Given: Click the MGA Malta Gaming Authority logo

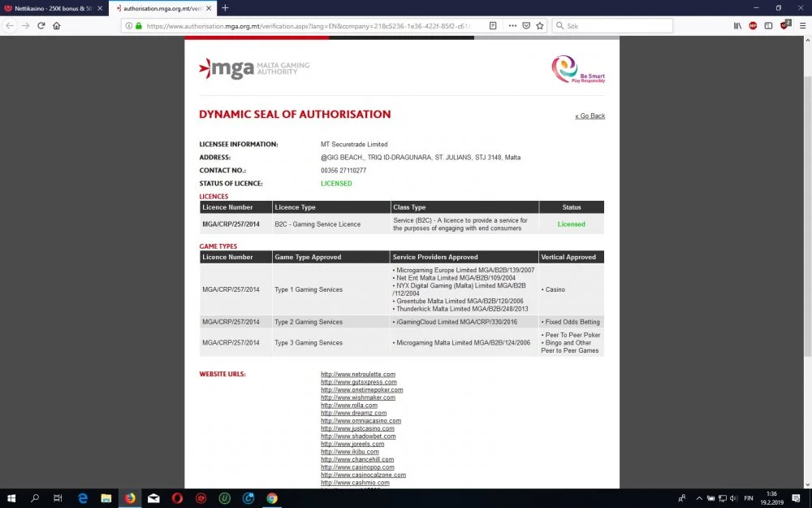Looking at the screenshot, I should (x=254, y=68).
